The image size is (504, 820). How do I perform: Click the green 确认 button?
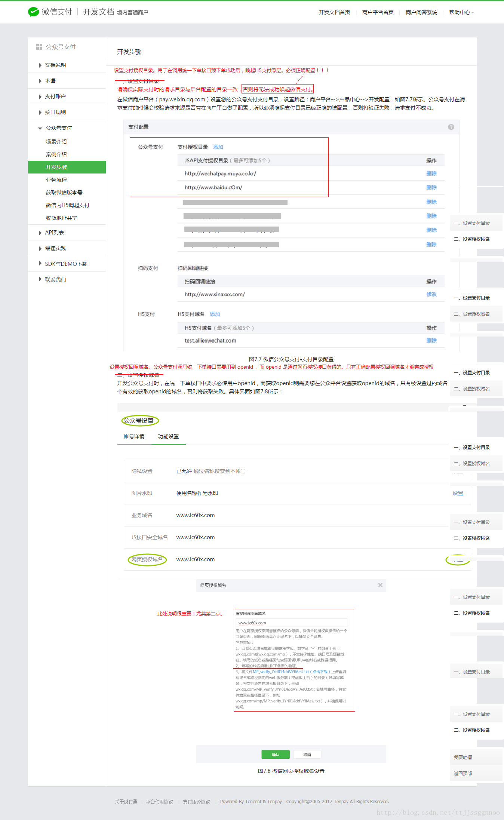pyautogui.click(x=276, y=755)
